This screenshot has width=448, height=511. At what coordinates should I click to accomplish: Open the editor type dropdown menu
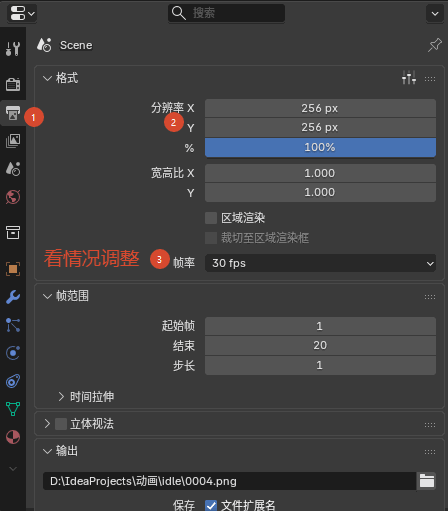click(22, 13)
